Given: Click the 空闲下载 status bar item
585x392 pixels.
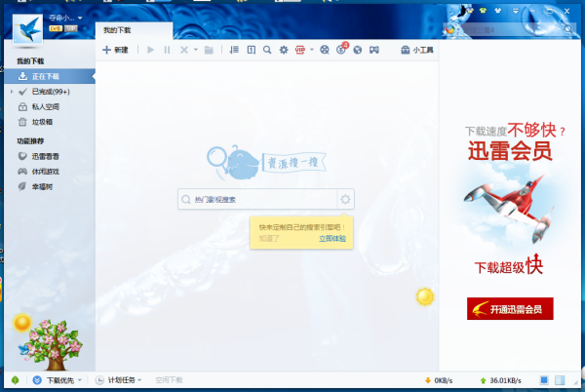Looking at the screenshot, I should coord(169,380).
